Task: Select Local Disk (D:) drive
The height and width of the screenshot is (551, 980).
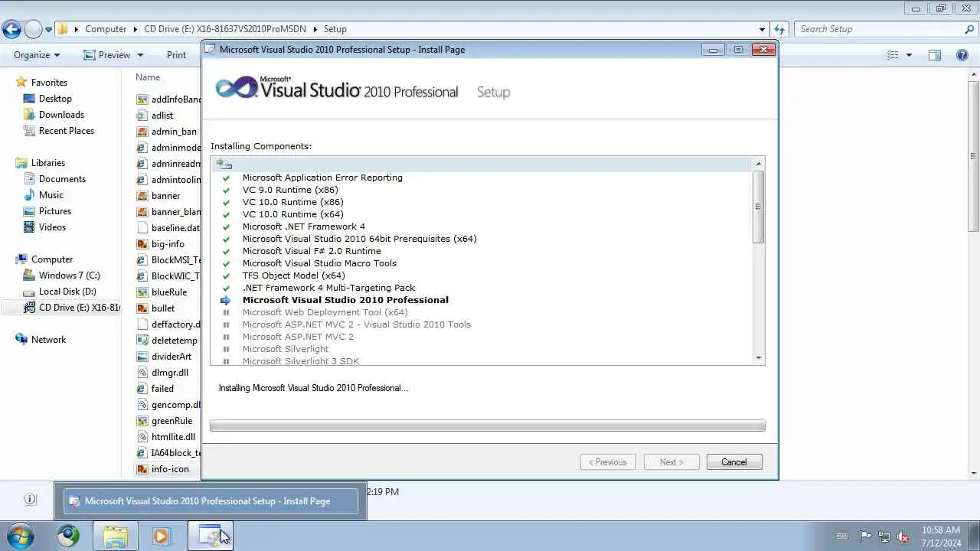Action: [x=67, y=292]
